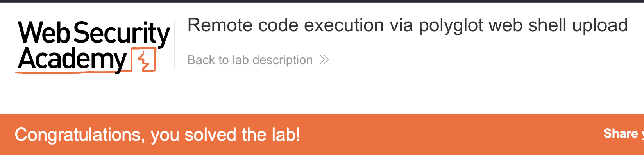Viewport: 644px width, 165px height.
Task: Click the "Web Security" text in the logo
Action: pos(94,33)
